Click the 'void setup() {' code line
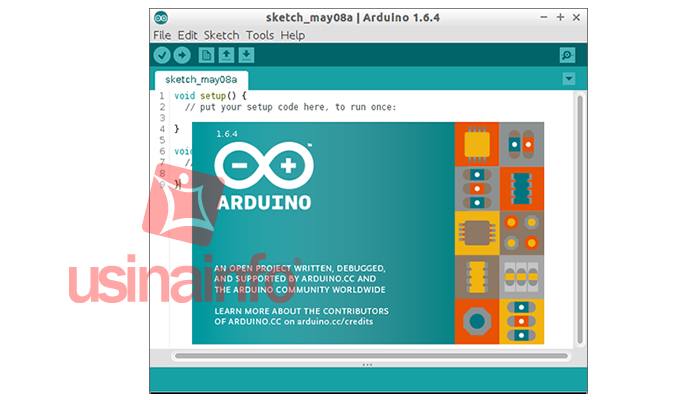The width and height of the screenshot is (700, 400). (x=210, y=96)
